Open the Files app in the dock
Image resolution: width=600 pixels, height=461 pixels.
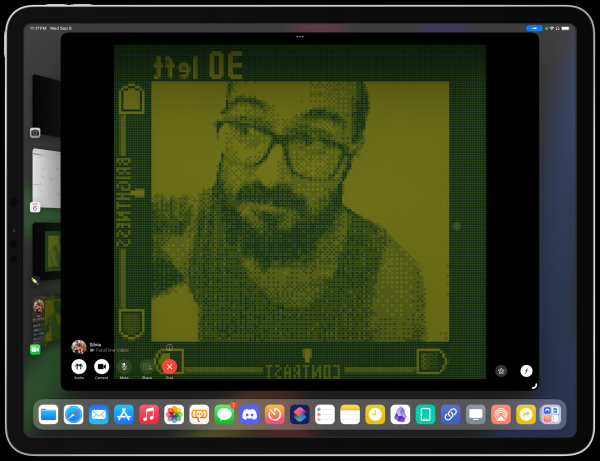point(49,415)
